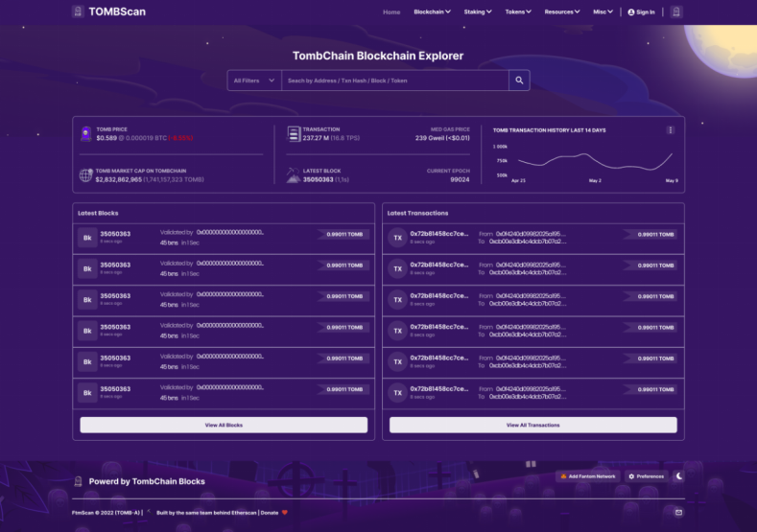Click the View All Transactions button
This screenshot has width=757, height=532.
pyautogui.click(x=533, y=425)
